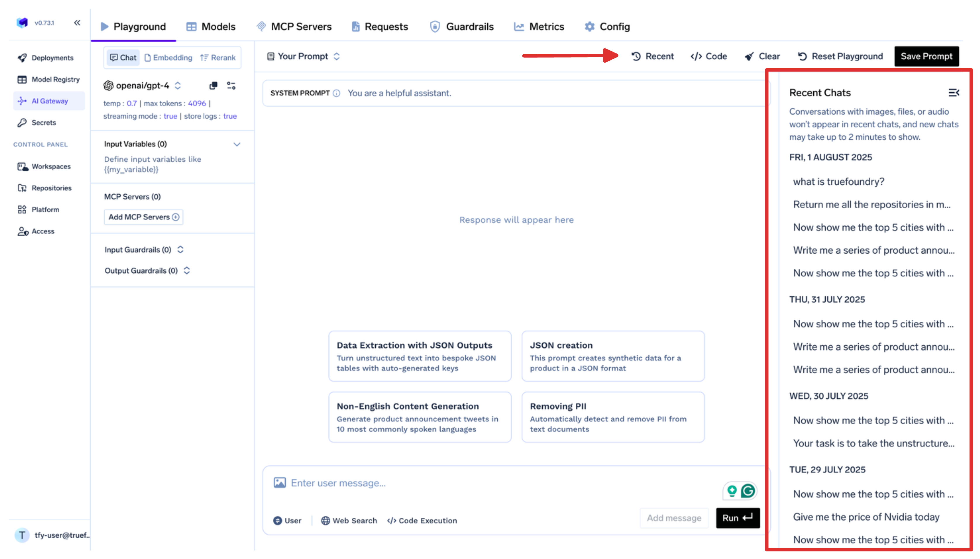The image size is (980, 559).
Task: Open chat 'Return me all the repositories'
Action: click(x=872, y=205)
